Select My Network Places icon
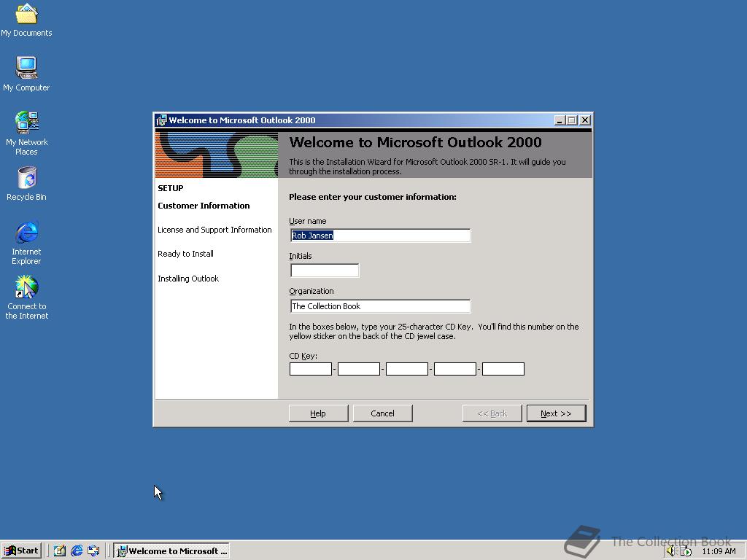Image resolution: width=747 pixels, height=560 pixels. point(26,133)
